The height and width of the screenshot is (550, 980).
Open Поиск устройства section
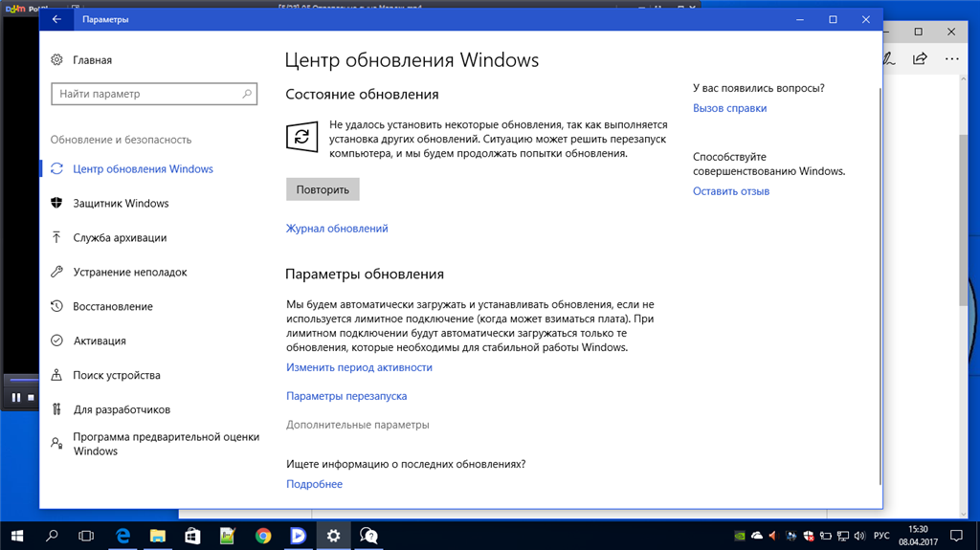(x=117, y=375)
